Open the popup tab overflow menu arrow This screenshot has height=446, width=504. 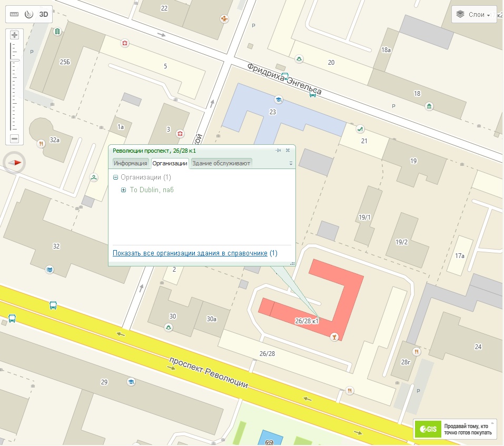pyautogui.click(x=291, y=164)
